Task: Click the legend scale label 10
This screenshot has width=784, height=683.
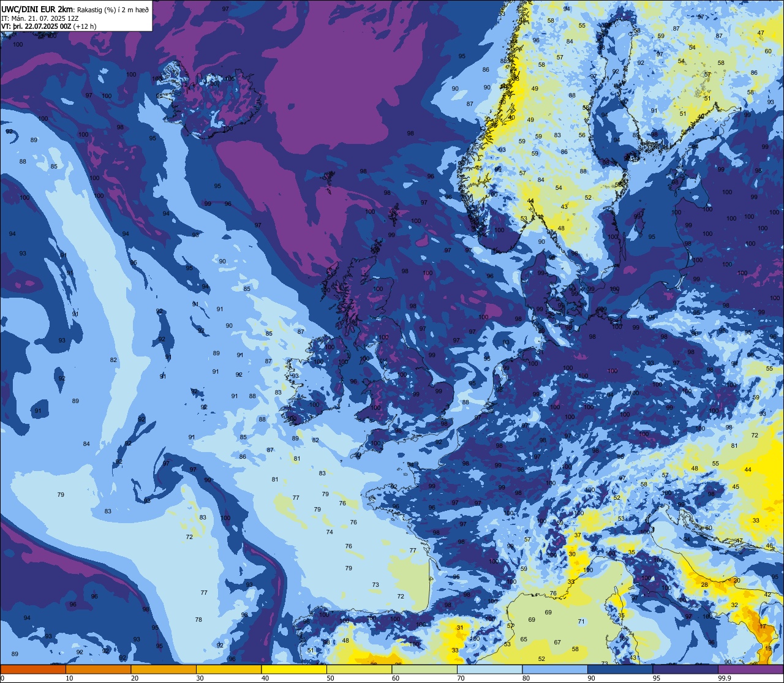Action: tap(69, 678)
